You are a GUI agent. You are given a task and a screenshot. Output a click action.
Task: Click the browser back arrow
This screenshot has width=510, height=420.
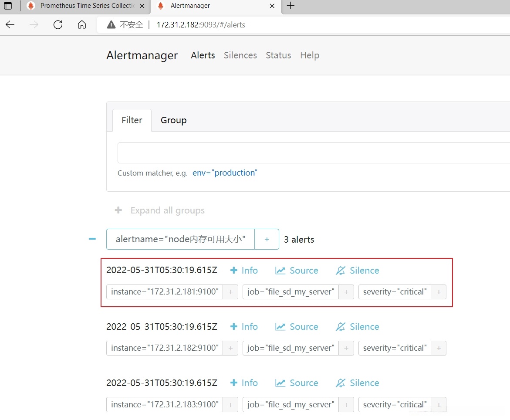tap(10, 25)
